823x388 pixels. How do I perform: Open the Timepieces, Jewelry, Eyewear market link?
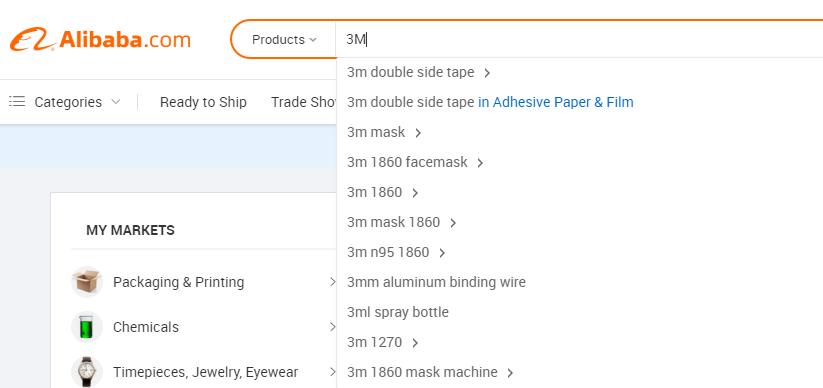205,372
